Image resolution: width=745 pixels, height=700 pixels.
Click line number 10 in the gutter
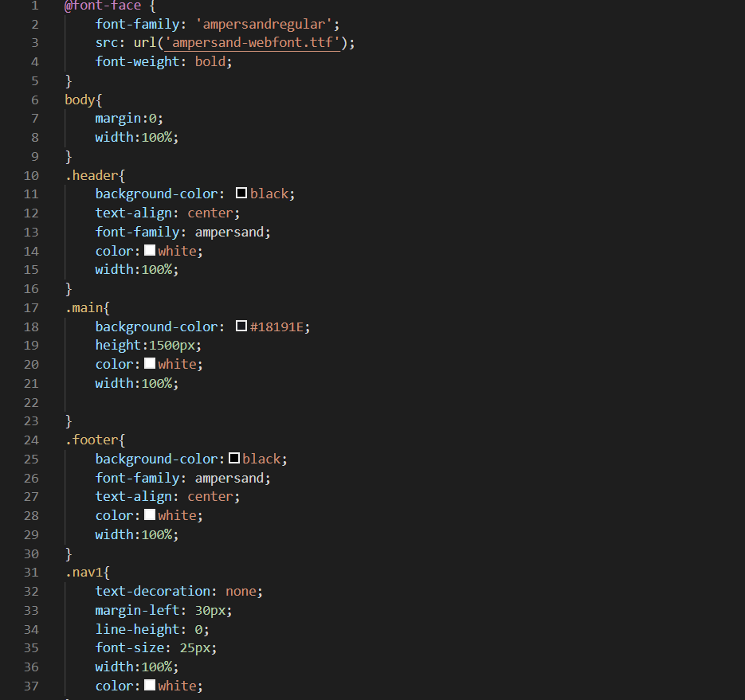pos(31,176)
